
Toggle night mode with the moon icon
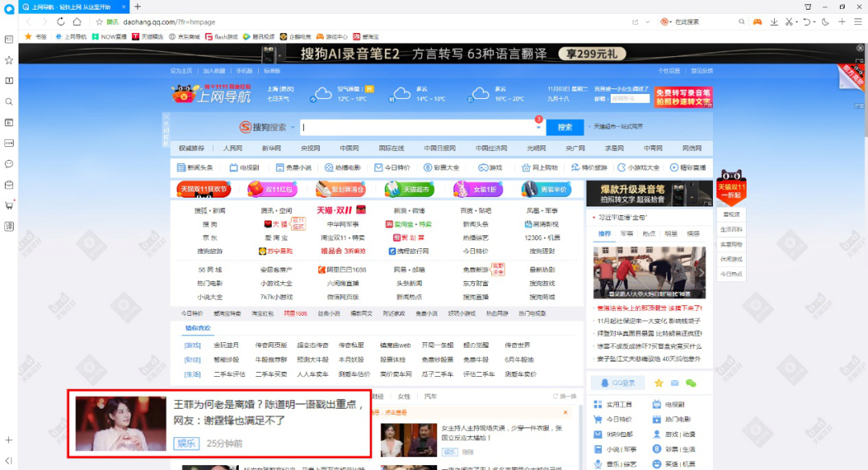(825, 22)
